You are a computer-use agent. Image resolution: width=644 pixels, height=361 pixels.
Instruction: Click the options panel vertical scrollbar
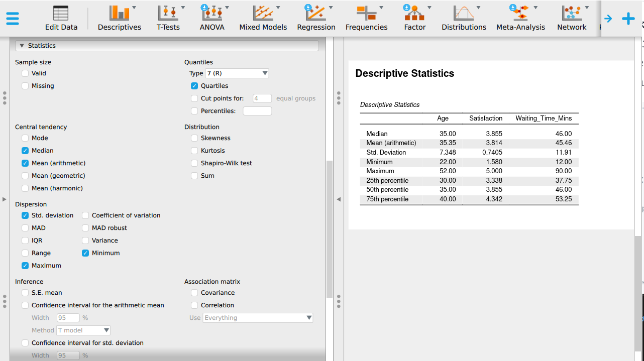point(330,229)
